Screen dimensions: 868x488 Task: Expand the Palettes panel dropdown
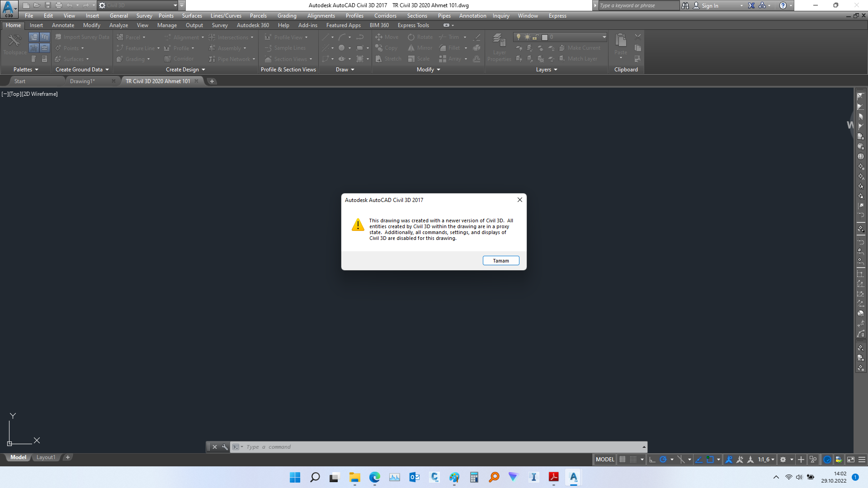[x=26, y=70]
